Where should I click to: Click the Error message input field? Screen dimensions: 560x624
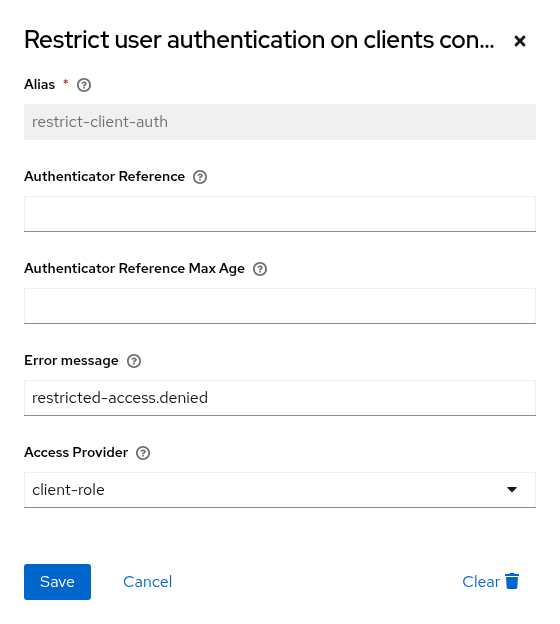280,398
